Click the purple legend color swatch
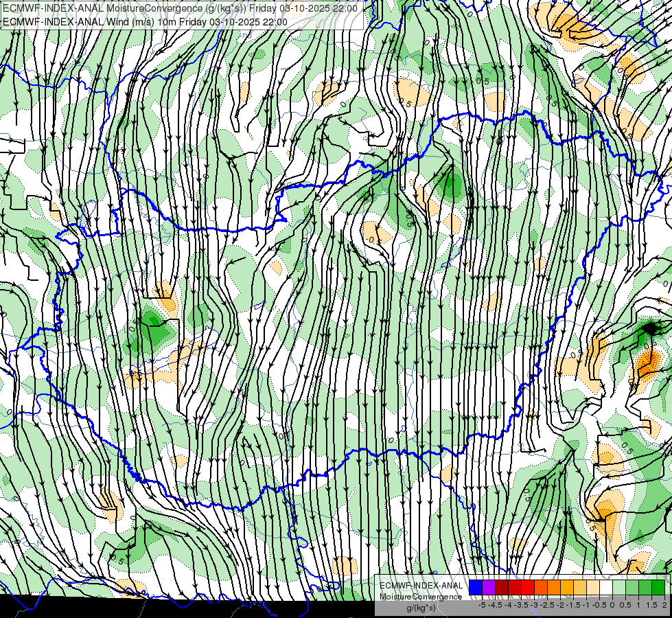This screenshot has width=672, height=618. coord(489,587)
